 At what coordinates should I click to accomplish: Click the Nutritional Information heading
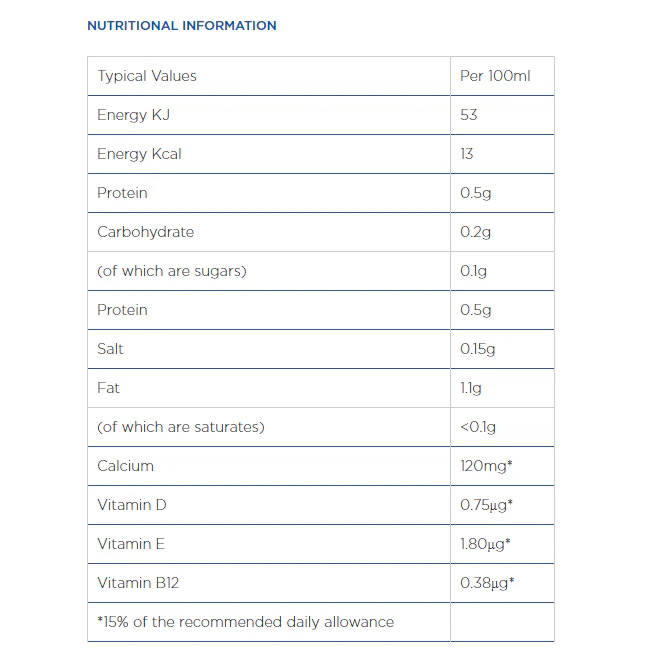182,26
